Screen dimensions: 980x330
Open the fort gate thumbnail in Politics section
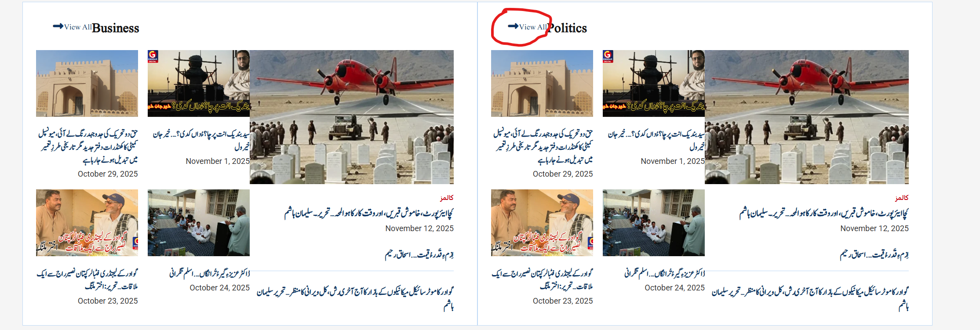coord(542,83)
